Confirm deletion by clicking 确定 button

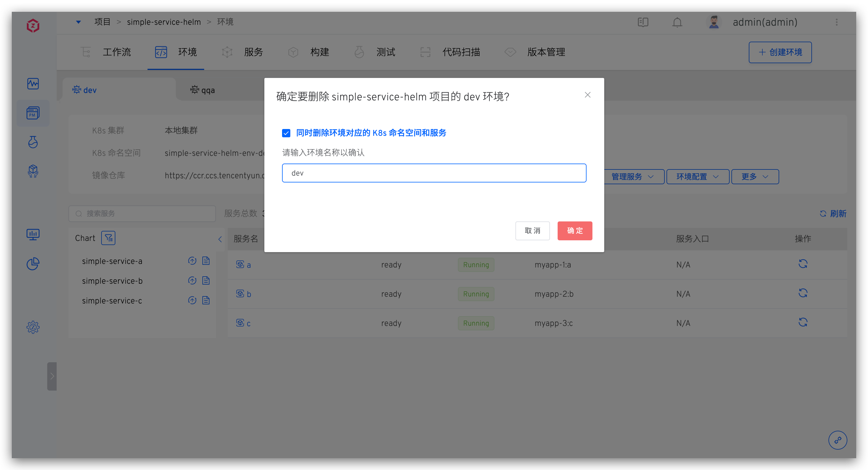pyautogui.click(x=574, y=231)
